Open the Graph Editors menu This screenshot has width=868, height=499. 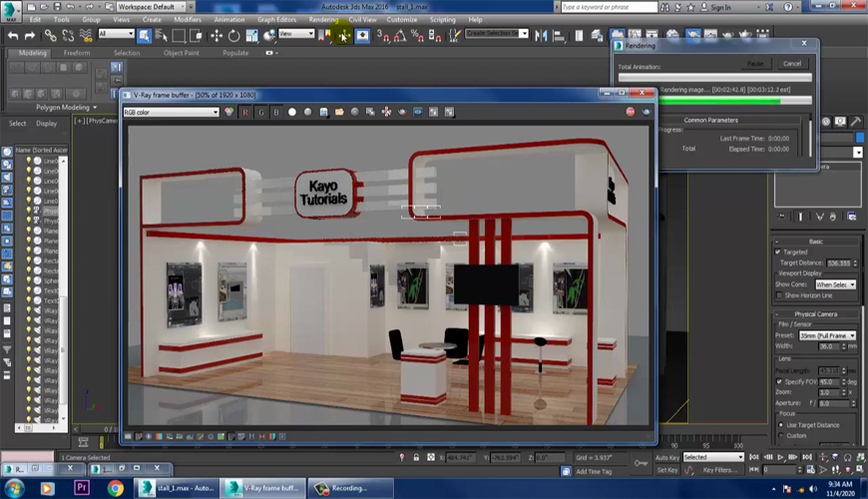(x=276, y=19)
